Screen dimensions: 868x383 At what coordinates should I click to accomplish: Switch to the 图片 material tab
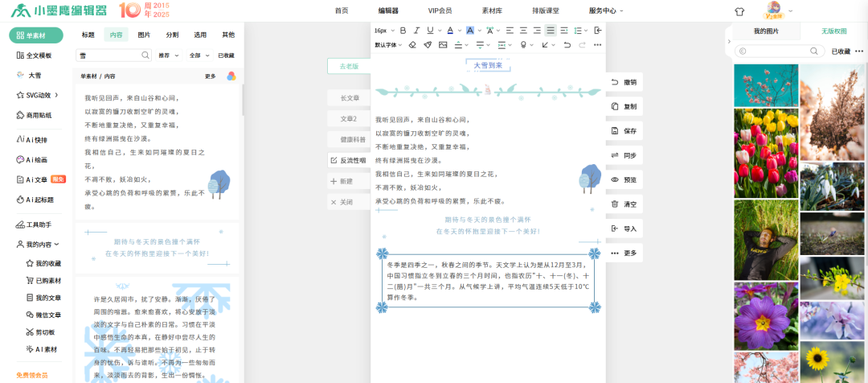144,35
